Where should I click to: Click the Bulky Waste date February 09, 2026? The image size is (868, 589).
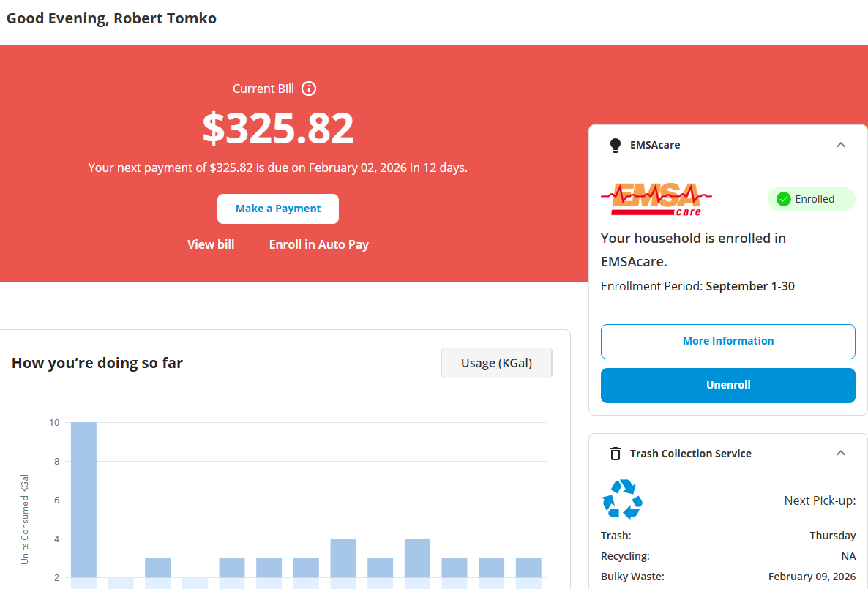coord(812,577)
